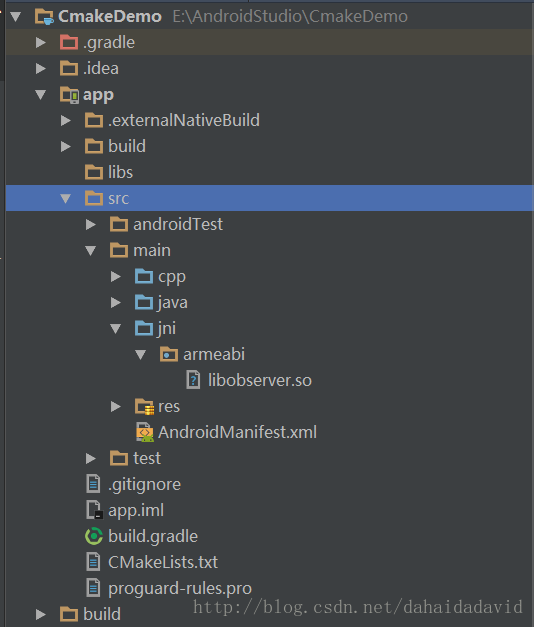The width and height of the screenshot is (534, 627).
Task: Expand the .externalNativeBuild folder
Action: 66,120
